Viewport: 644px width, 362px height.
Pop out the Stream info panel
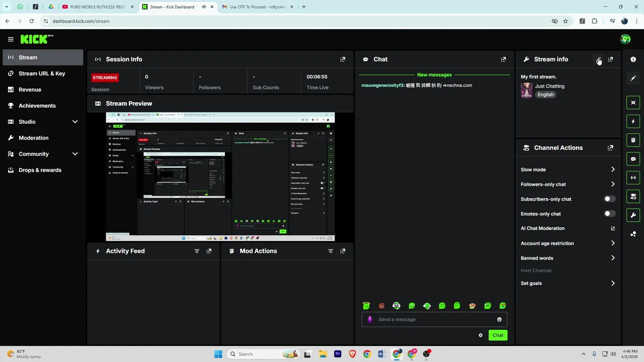pyautogui.click(x=610, y=59)
